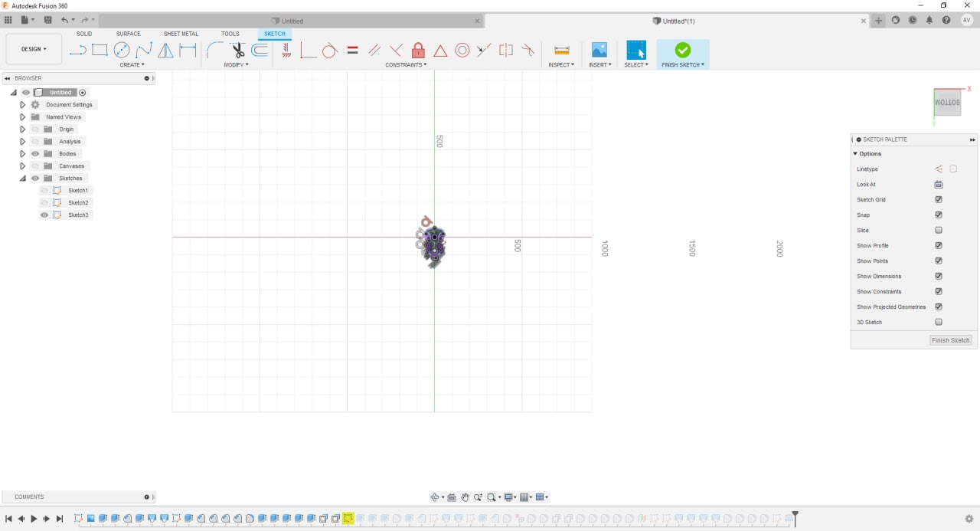Image resolution: width=980 pixels, height=531 pixels.
Task: Click the Look At navigation icon
Action: pyautogui.click(x=452, y=497)
